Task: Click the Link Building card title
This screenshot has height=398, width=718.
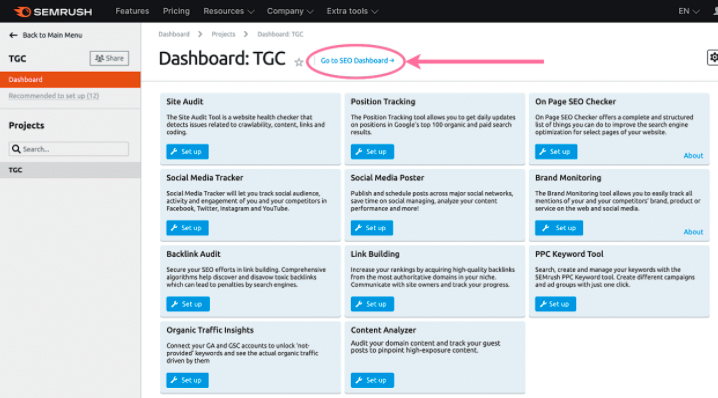Action: (375, 254)
